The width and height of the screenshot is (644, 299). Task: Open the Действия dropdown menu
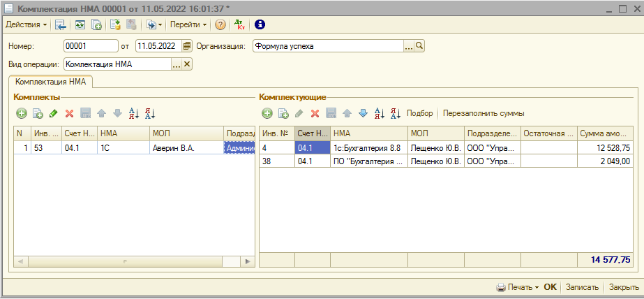[27, 24]
